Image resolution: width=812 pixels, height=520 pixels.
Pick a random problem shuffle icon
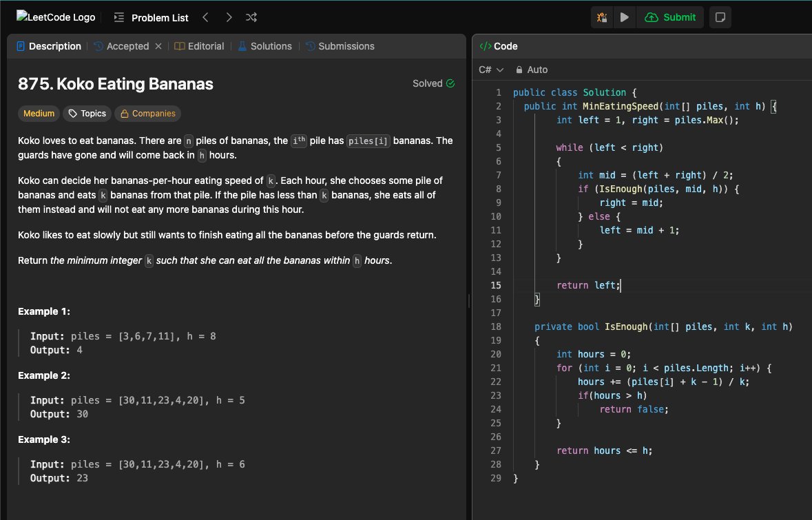[251, 18]
